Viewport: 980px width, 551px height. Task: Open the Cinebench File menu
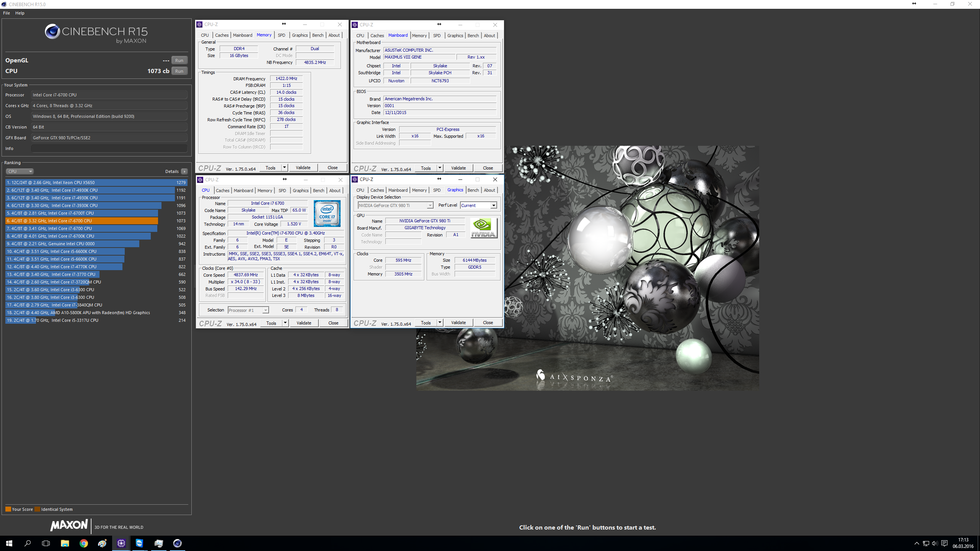click(x=7, y=13)
